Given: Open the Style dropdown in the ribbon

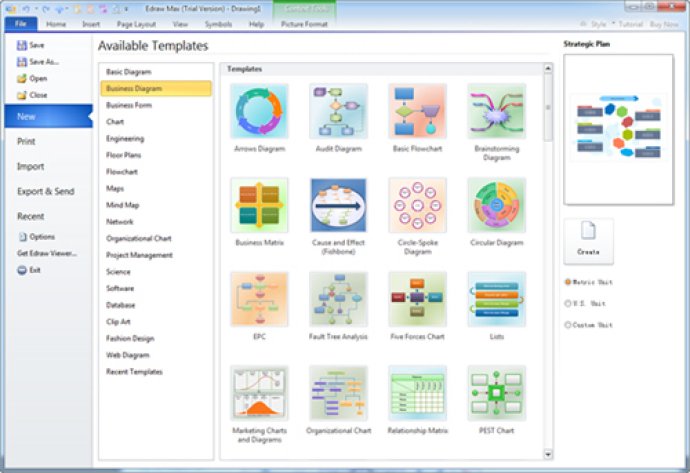Looking at the screenshot, I should [x=597, y=24].
